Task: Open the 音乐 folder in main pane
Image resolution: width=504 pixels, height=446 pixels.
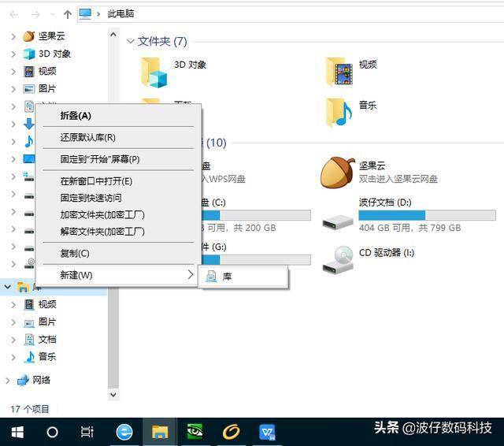Action: [339, 112]
